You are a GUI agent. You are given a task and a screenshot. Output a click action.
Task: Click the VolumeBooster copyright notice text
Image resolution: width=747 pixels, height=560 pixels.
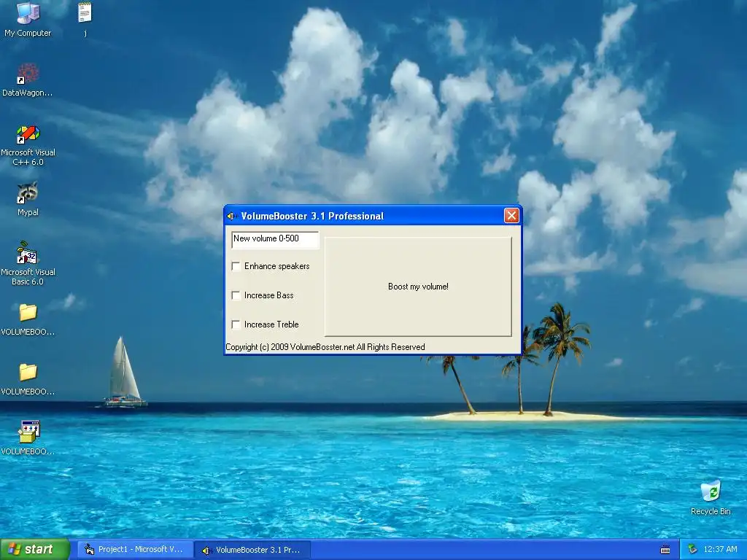(x=325, y=346)
